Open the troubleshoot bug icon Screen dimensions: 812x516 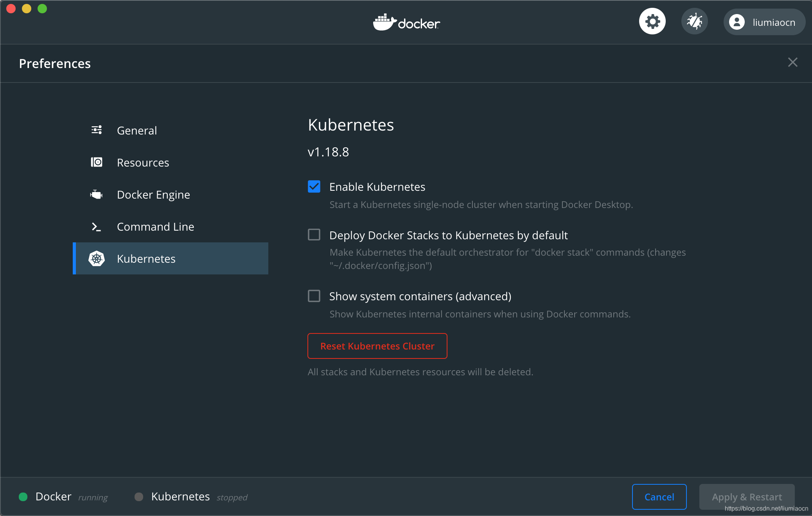[695, 21]
